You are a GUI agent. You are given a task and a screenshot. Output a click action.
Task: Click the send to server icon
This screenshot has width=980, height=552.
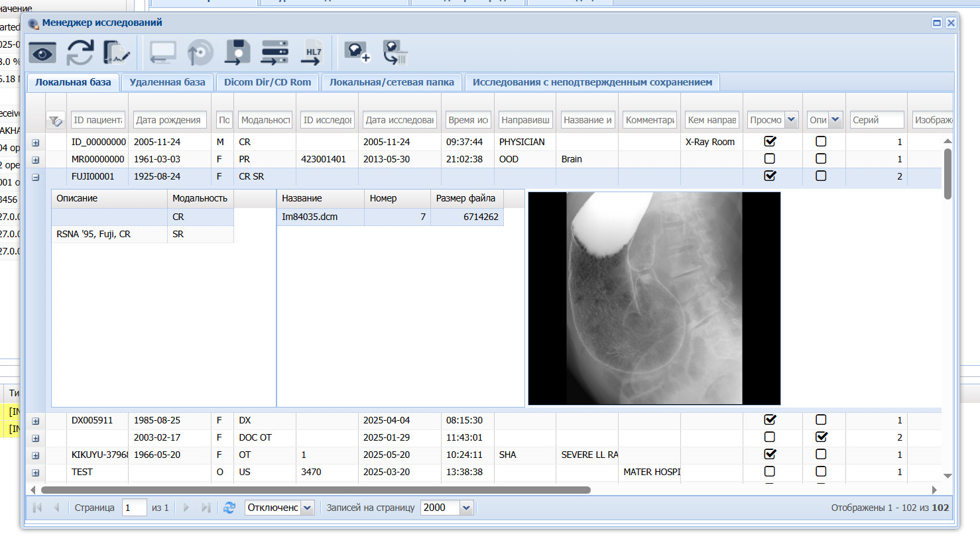[275, 53]
